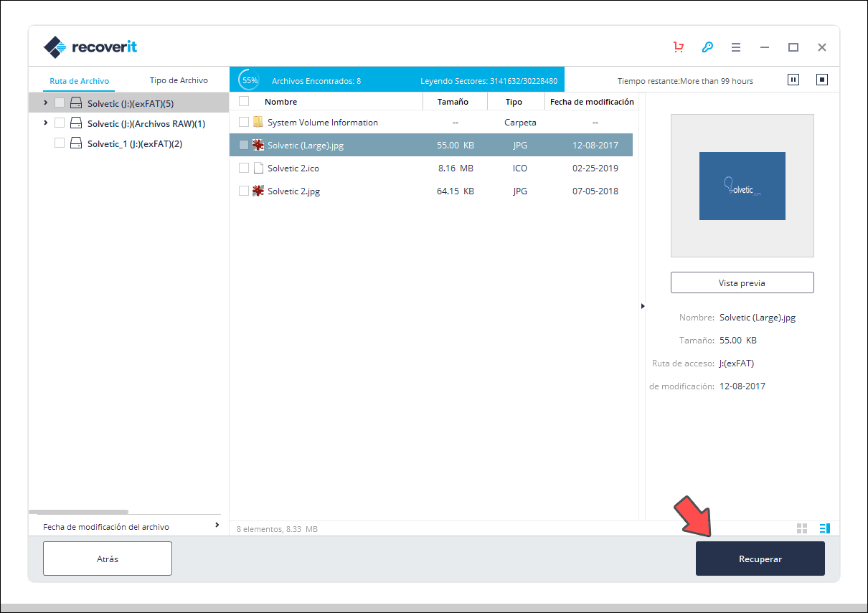Click the Solvetic 2.jpg file icon
868x613 pixels.
(x=258, y=191)
